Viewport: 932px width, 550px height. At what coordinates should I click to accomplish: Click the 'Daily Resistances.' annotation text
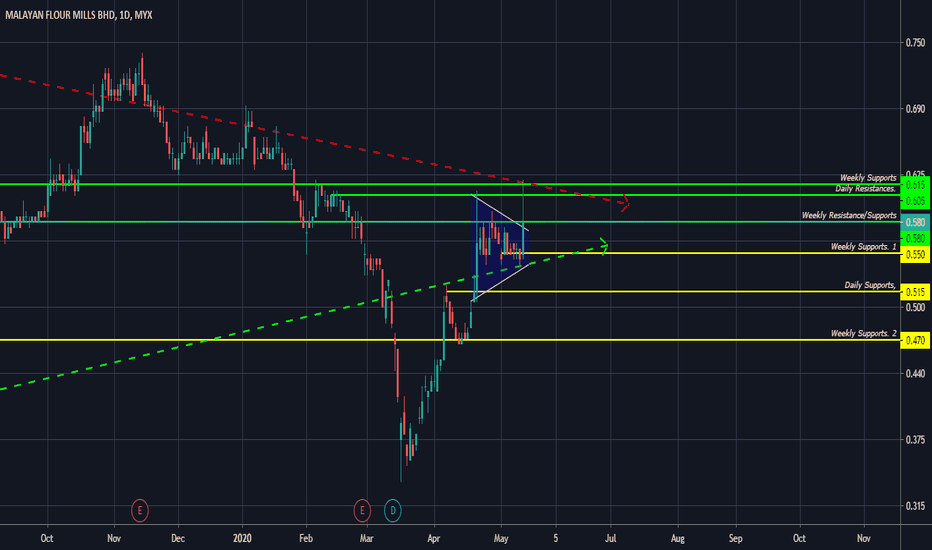[x=865, y=188]
